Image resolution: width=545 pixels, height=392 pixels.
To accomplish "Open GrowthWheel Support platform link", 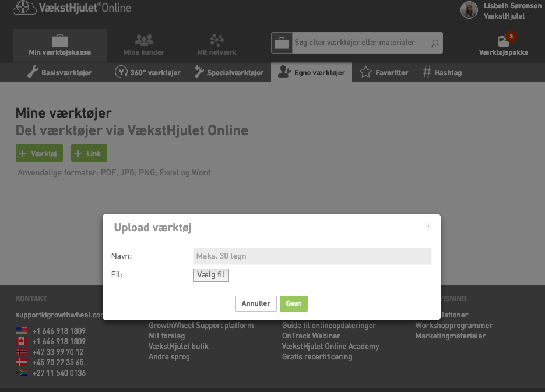I will point(201,326).
